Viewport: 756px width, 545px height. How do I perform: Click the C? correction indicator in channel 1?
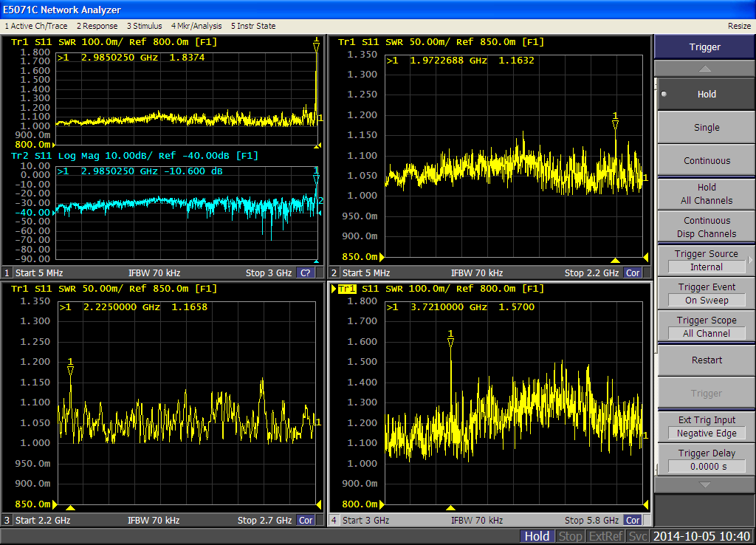click(x=306, y=273)
